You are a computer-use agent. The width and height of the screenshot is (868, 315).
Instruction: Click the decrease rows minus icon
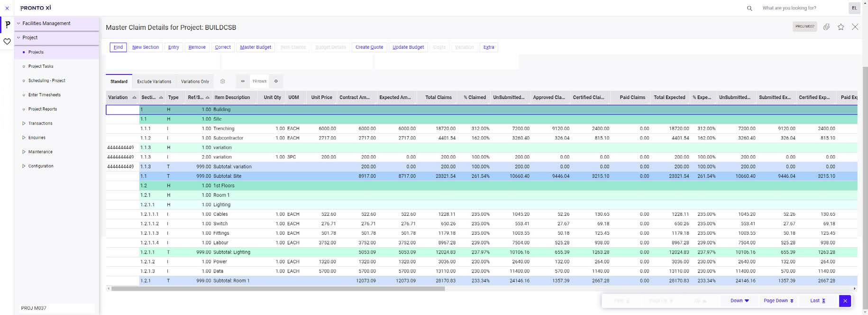pyautogui.click(x=243, y=81)
